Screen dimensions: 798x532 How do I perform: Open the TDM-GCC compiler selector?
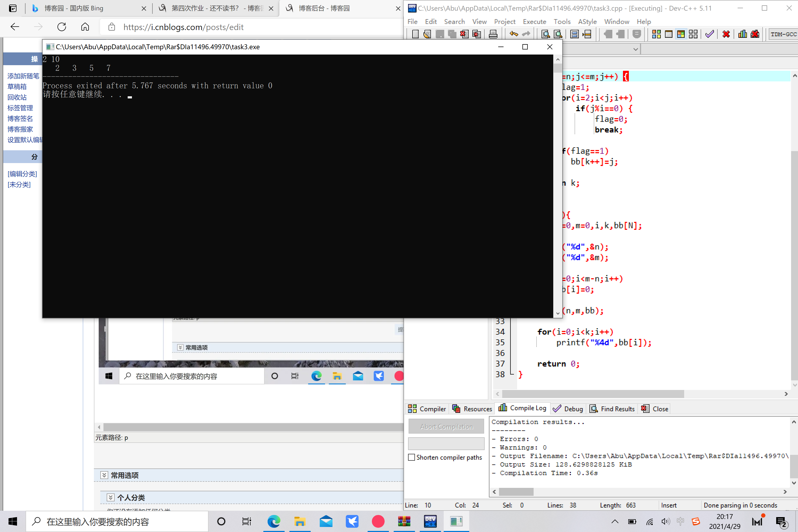[x=783, y=34]
